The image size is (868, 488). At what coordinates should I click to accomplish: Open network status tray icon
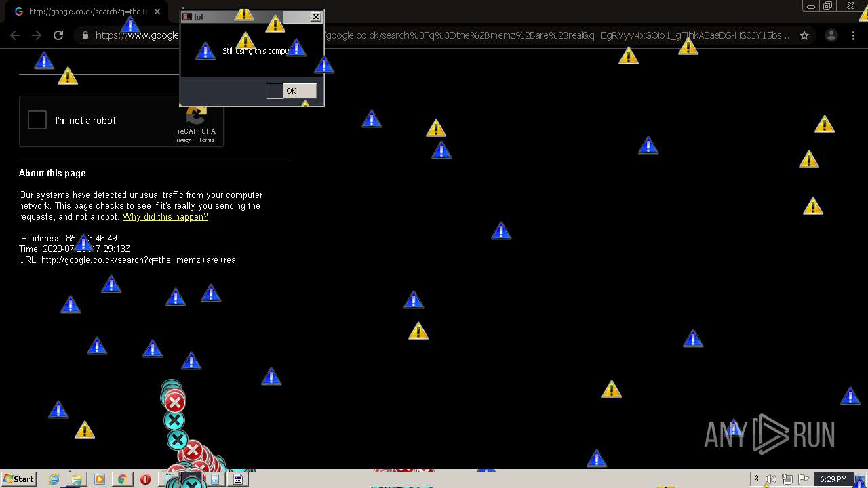(x=787, y=479)
